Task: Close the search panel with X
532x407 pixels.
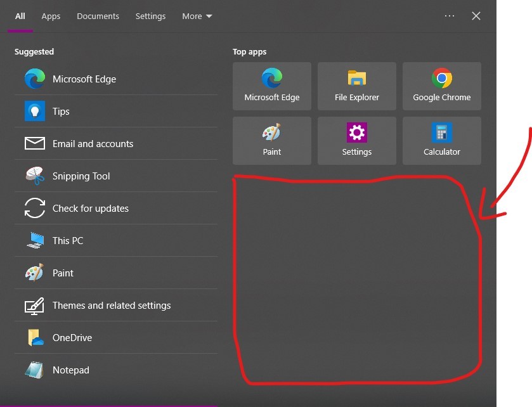Action: [476, 16]
